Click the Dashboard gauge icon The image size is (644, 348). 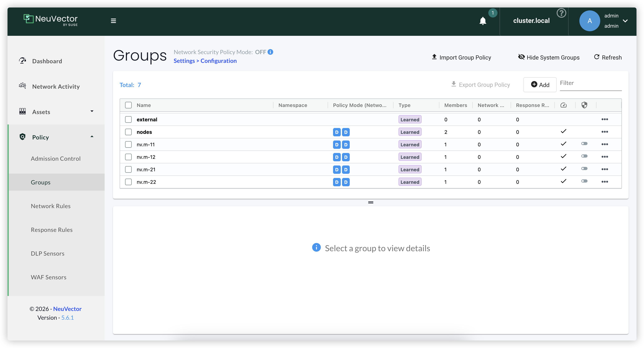(23, 61)
